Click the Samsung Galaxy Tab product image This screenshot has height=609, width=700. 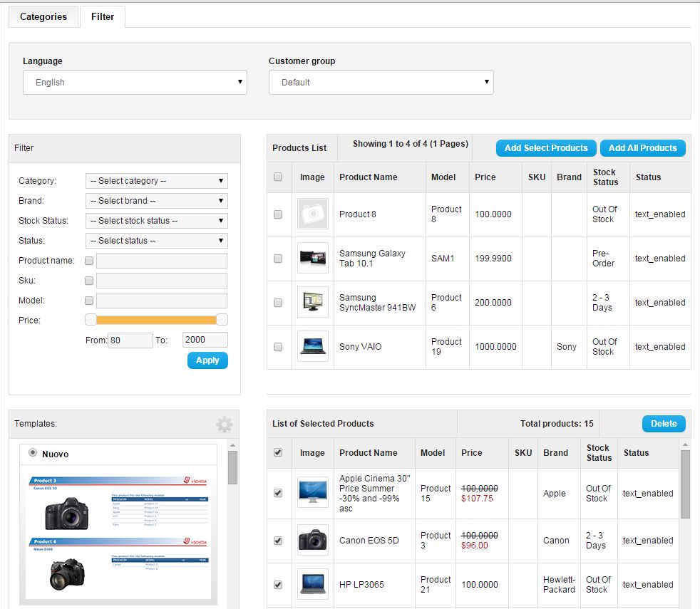(313, 258)
